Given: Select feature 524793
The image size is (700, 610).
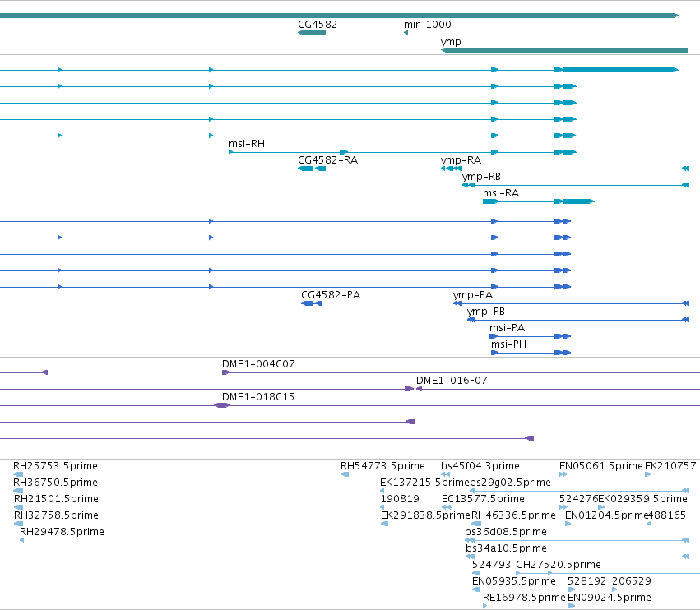Looking at the screenshot, I should point(492,566).
